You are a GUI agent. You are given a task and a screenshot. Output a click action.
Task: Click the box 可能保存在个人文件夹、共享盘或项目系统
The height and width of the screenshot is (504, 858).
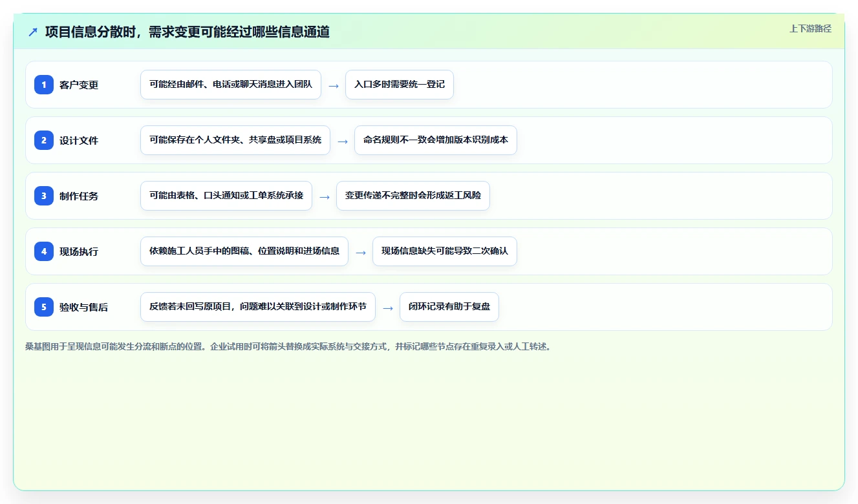point(235,140)
